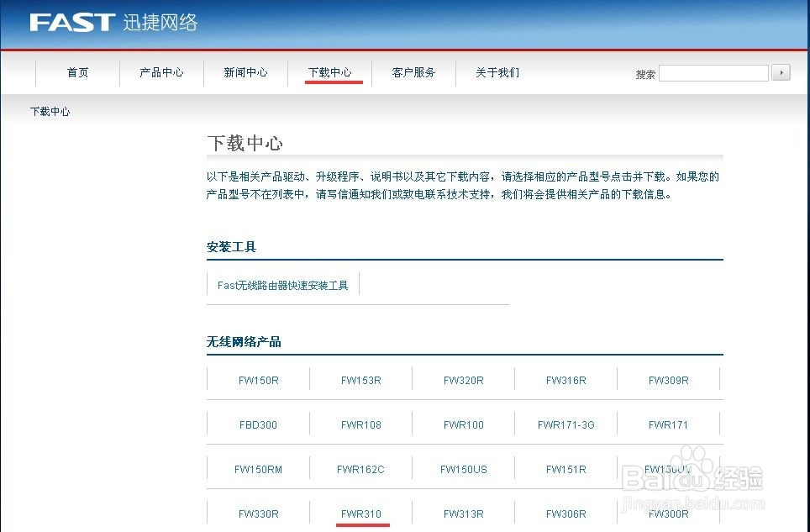The width and height of the screenshot is (810, 532).
Task: Open the FW330R download page
Action: [x=258, y=514]
